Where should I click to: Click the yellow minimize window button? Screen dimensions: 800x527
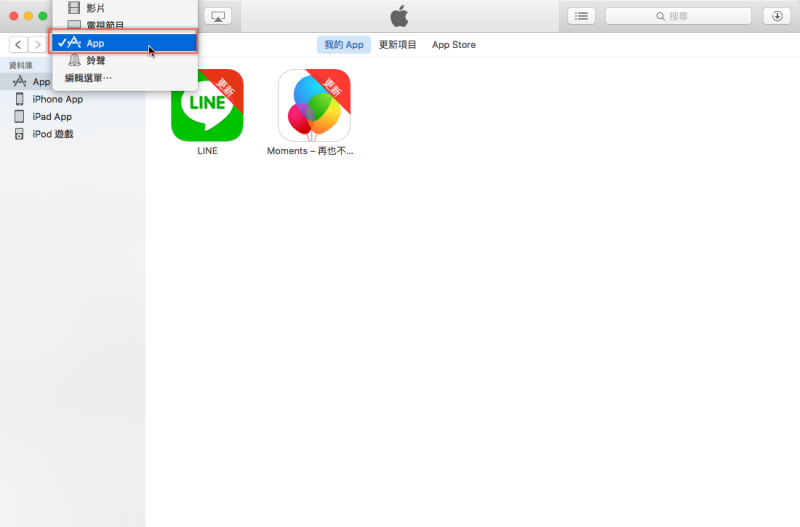(x=29, y=16)
